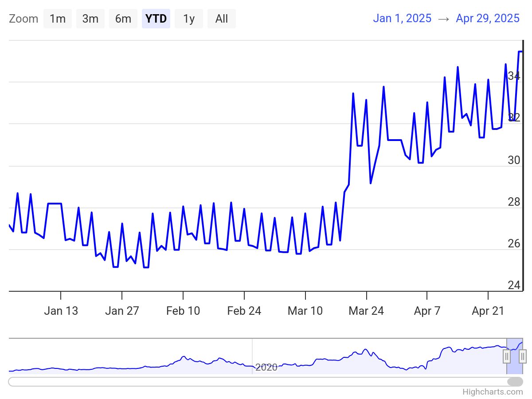Select the 3m zoom range
This screenshot has width=532, height=399.
(x=90, y=19)
